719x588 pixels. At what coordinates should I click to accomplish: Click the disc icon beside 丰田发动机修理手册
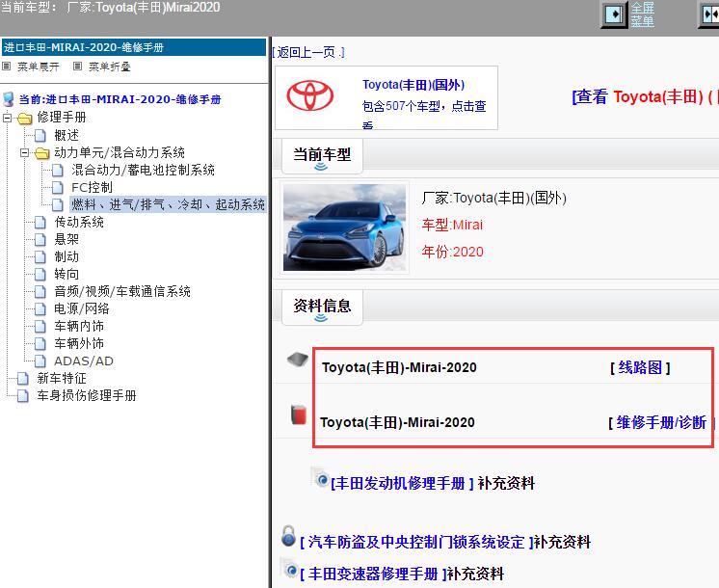point(322,478)
